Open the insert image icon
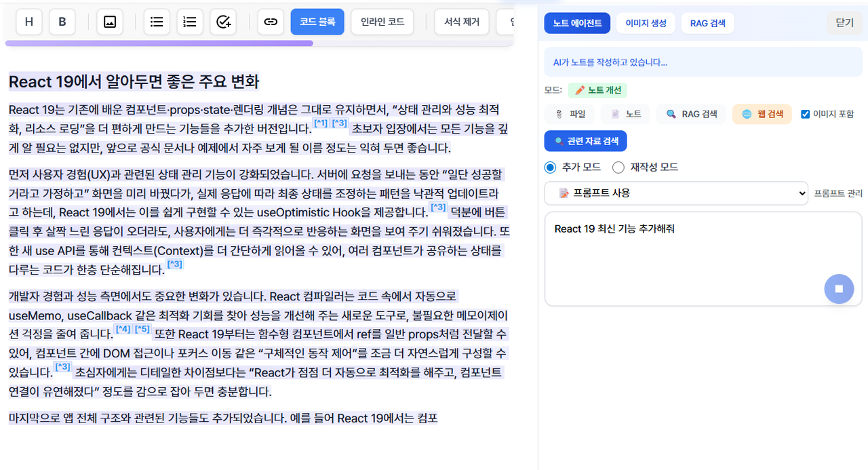 [x=109, y=21]
